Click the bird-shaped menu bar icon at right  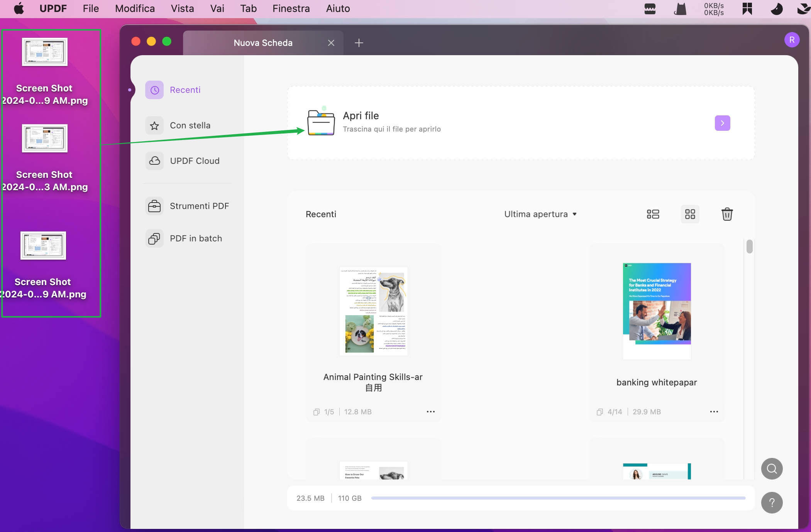point(804,9)
